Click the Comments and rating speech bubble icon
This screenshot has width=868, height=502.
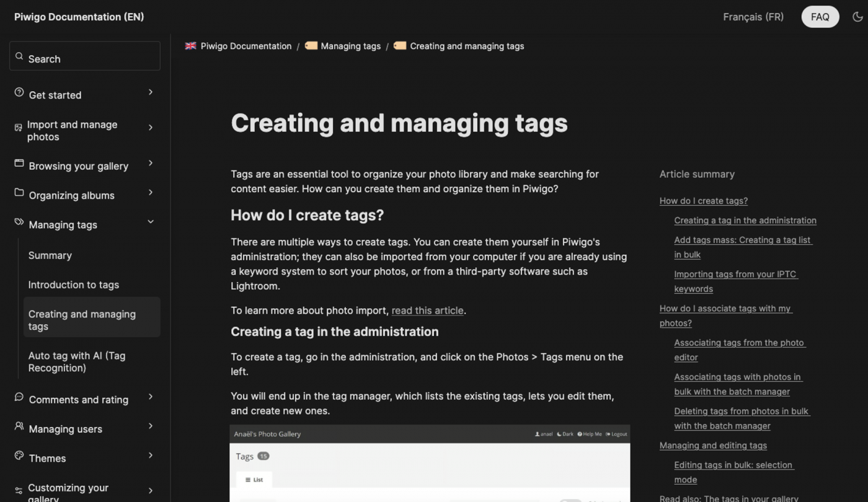pyautogui.click(x=18, y=397)
